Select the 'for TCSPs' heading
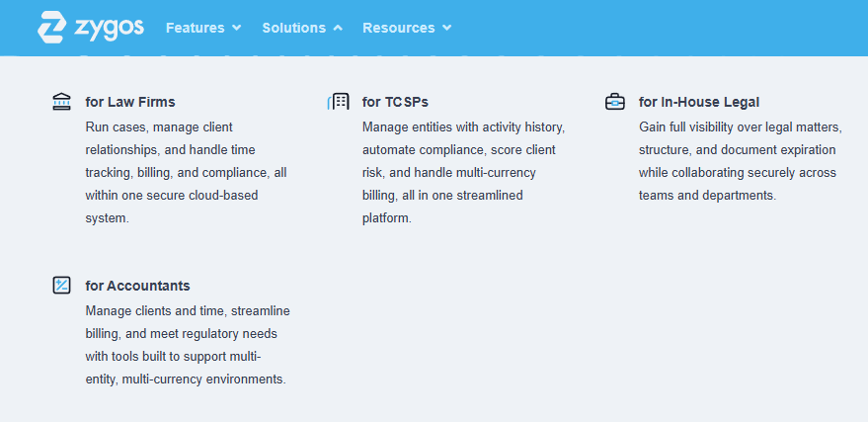Screen dimensions: 868x422 (x=395, y=102)
